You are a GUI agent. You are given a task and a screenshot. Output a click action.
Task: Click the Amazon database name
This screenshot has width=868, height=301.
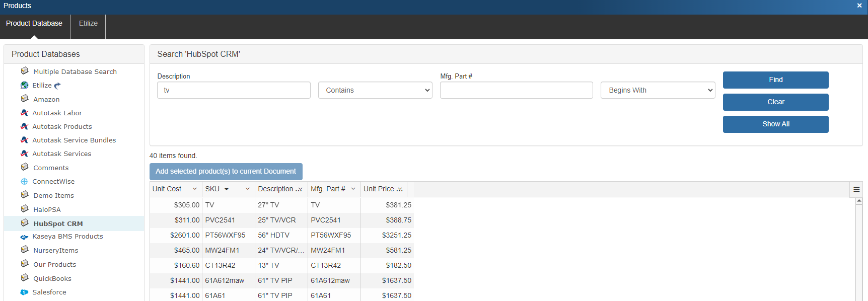pos(46,99)
